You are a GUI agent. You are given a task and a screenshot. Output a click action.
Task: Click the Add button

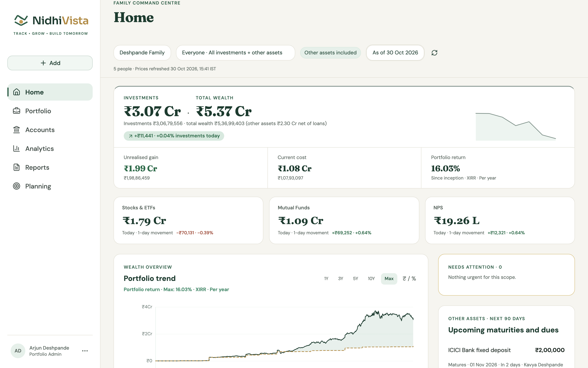pyautogui.click(x=50, y=63)
